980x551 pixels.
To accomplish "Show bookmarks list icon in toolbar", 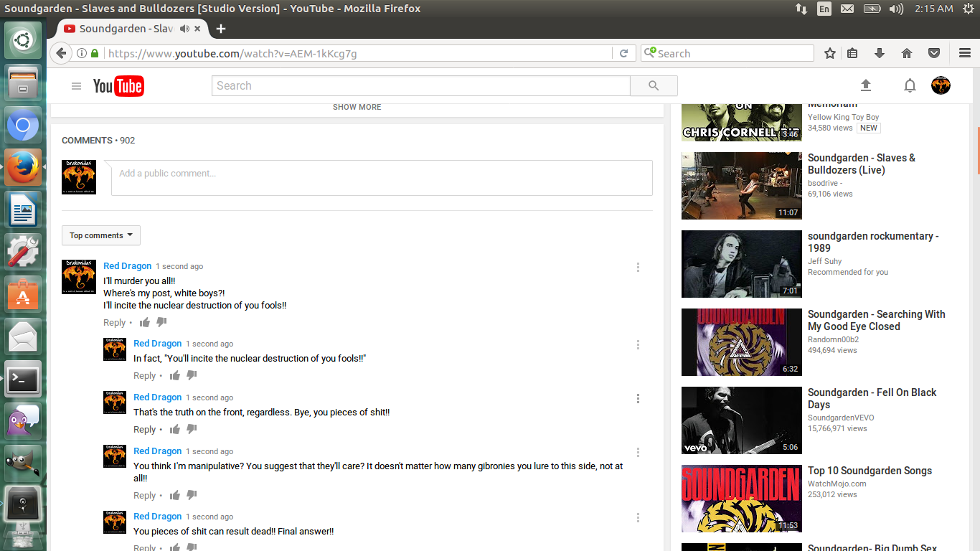I will pyautogui.click(x=852, y=53).
